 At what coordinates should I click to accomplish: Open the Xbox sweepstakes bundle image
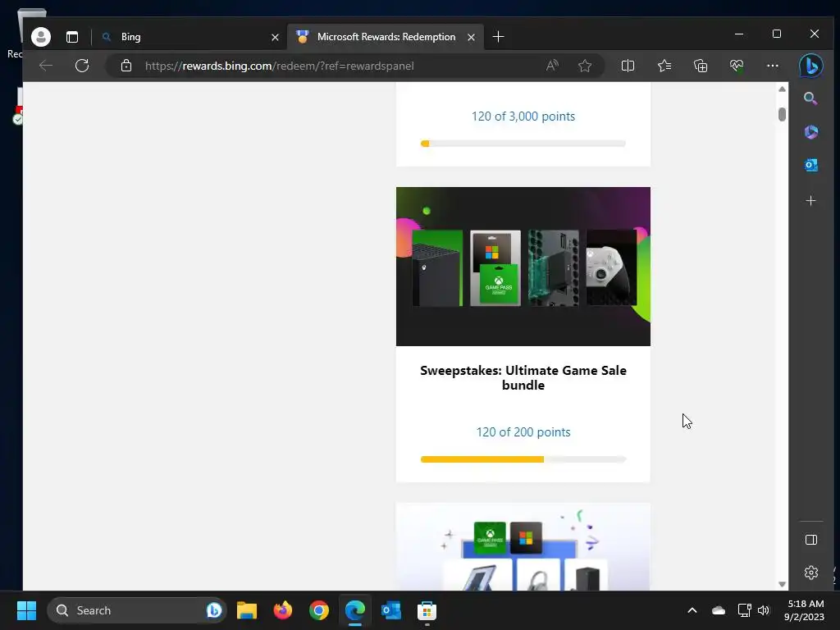point(523,267)
